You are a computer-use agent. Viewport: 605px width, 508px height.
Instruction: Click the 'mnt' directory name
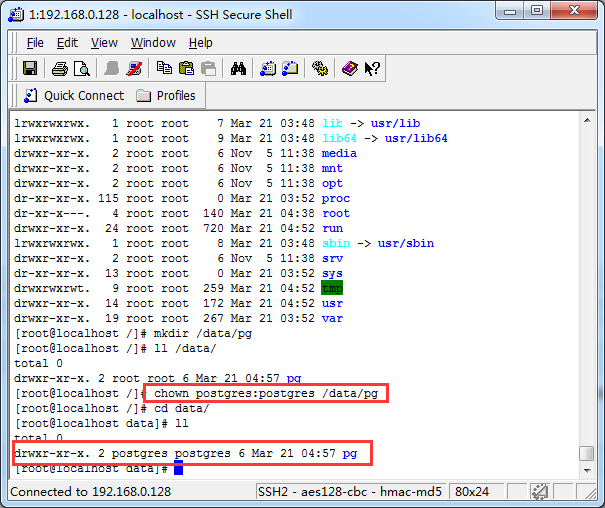pyautogui.click(x=332, y=168)
